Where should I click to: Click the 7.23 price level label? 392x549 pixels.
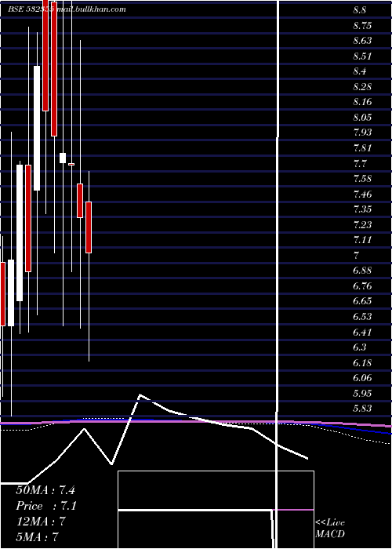pos(362,224)
